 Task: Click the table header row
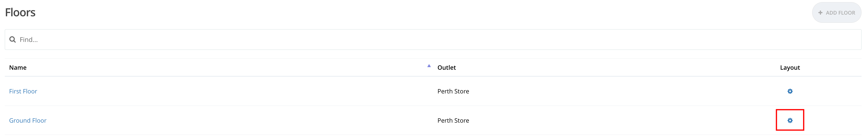click(x=606, y=68)
